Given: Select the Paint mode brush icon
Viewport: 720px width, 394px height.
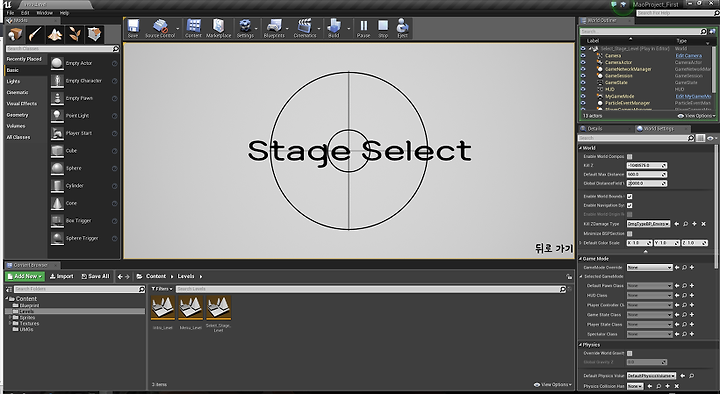Looking at the screenshot, I should point(35,34).
